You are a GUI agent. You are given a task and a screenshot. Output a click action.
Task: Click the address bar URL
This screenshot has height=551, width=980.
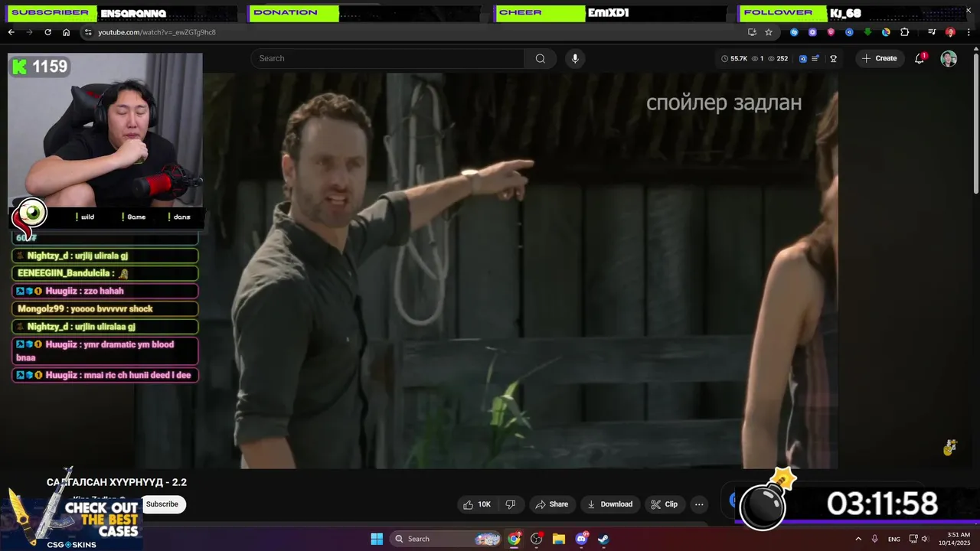157,32
